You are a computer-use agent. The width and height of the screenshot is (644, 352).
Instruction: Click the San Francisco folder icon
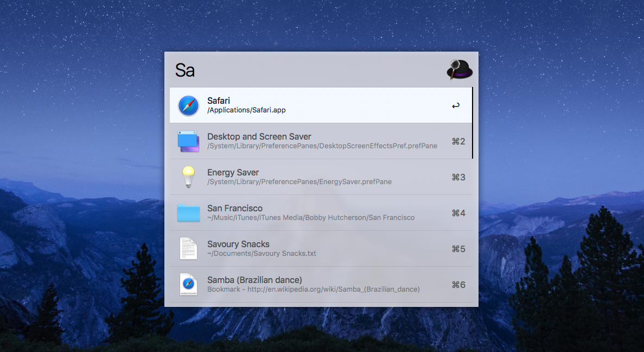coord(188,213)
